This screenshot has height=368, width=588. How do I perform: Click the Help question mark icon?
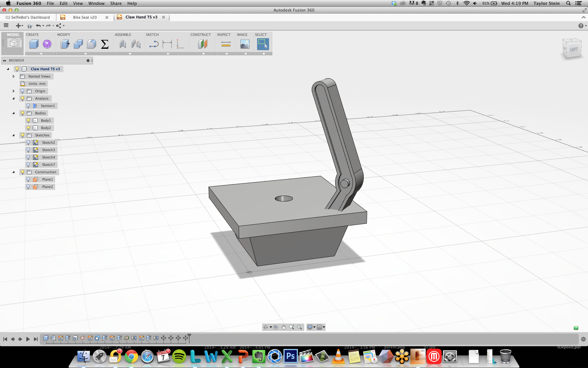(581, 26)
